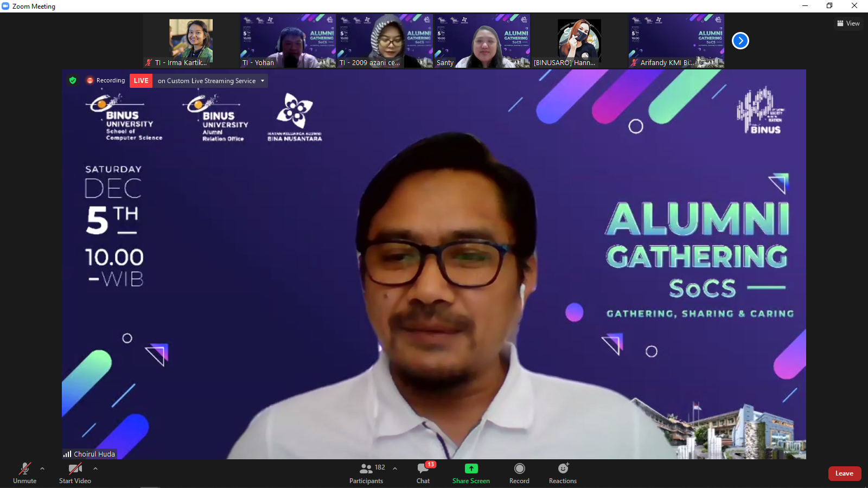Leave the meeting
The height and width of the screenshot is (488, 868).
point(844,473)
